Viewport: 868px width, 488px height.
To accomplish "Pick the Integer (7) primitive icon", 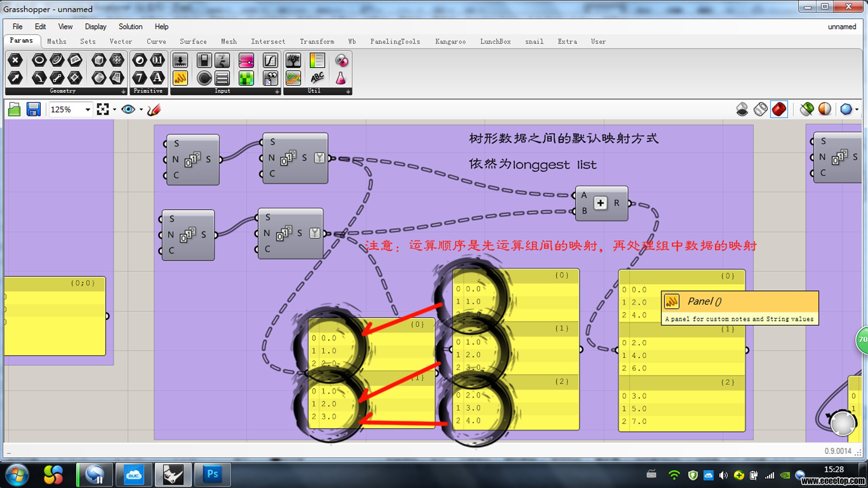I will click(139, 77).
